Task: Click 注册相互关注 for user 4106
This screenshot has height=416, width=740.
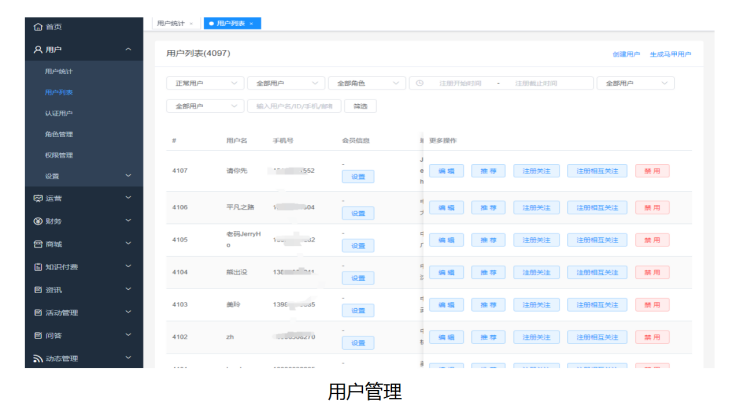Action: (597, 208)
